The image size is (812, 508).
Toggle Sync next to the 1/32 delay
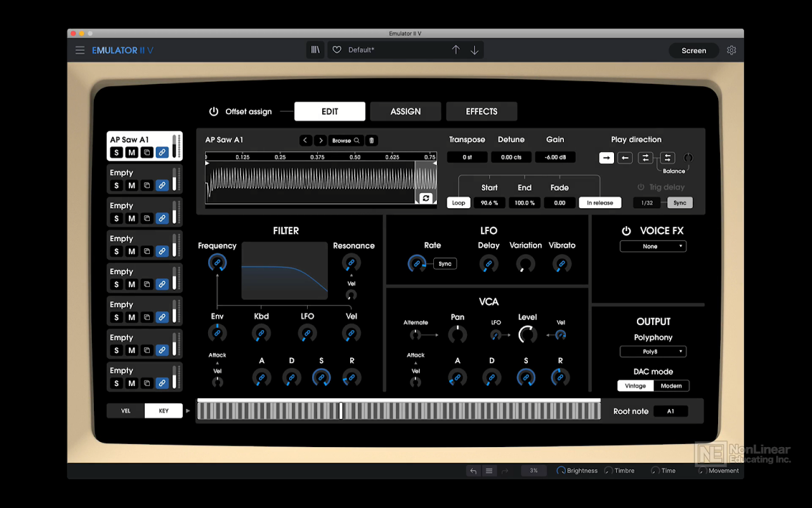point(680,203)
